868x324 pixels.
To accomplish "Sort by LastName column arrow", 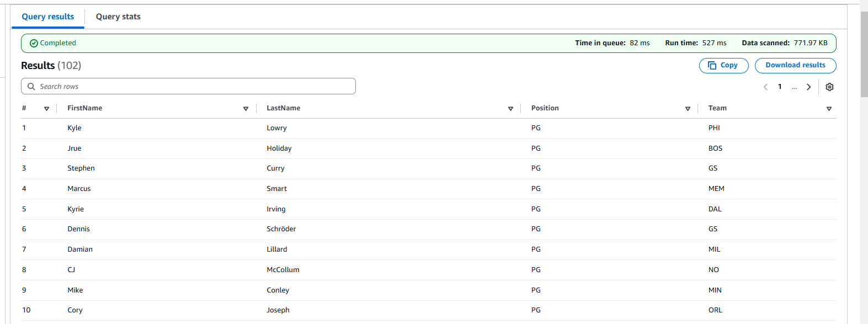I will click(510, 109).
